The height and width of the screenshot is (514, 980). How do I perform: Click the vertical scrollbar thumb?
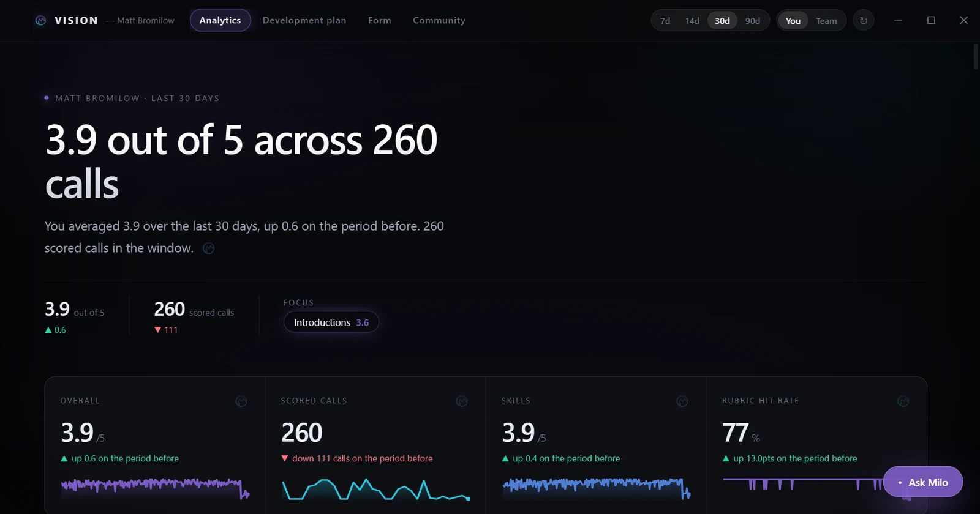(x=976, y=56)
